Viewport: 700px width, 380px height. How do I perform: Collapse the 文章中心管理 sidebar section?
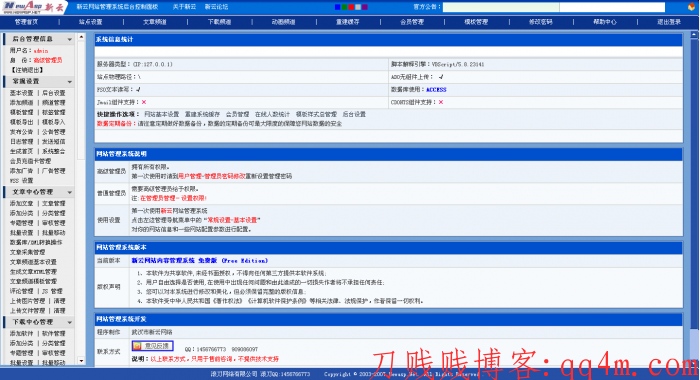pos(70,192)
